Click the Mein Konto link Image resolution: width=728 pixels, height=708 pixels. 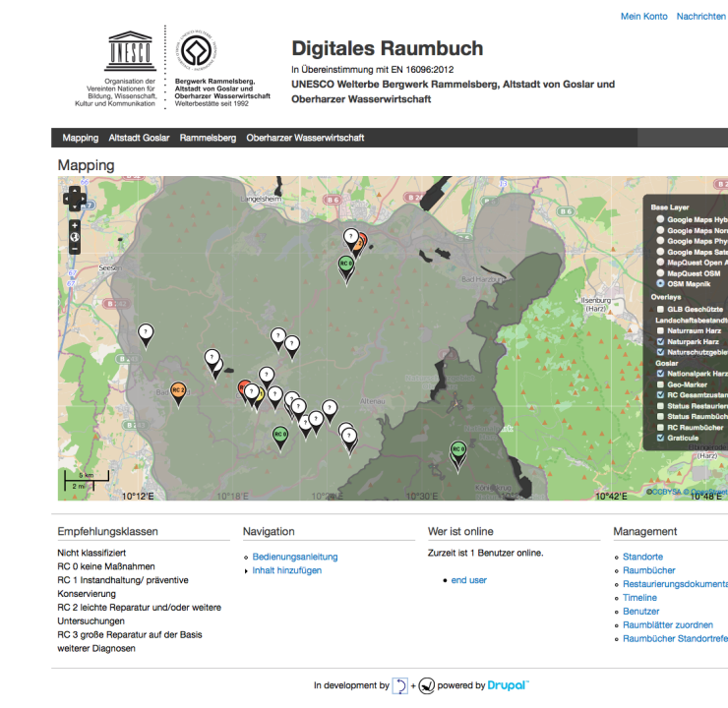point(643,17)
